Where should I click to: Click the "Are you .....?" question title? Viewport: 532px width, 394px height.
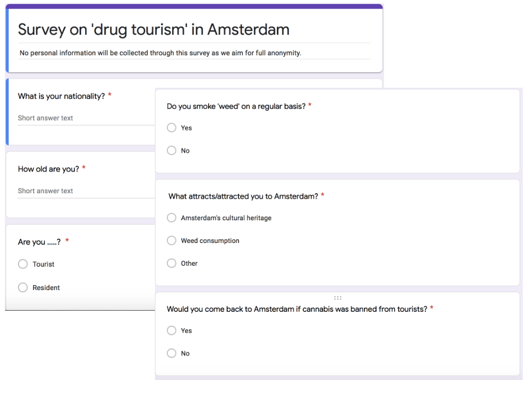coord(39,242)
